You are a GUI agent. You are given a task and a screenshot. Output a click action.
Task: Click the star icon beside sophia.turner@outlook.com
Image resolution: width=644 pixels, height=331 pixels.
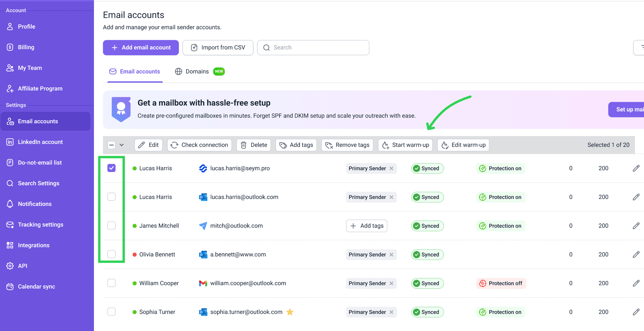click(x=290, y=312)
